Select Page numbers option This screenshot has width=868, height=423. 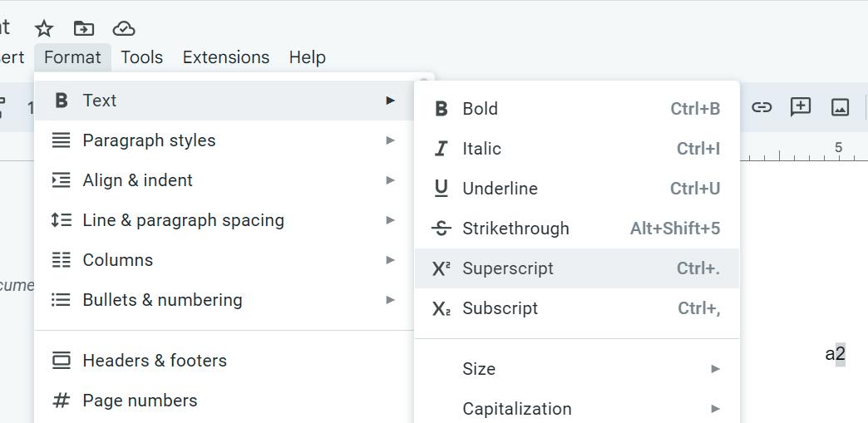(140, 401)
